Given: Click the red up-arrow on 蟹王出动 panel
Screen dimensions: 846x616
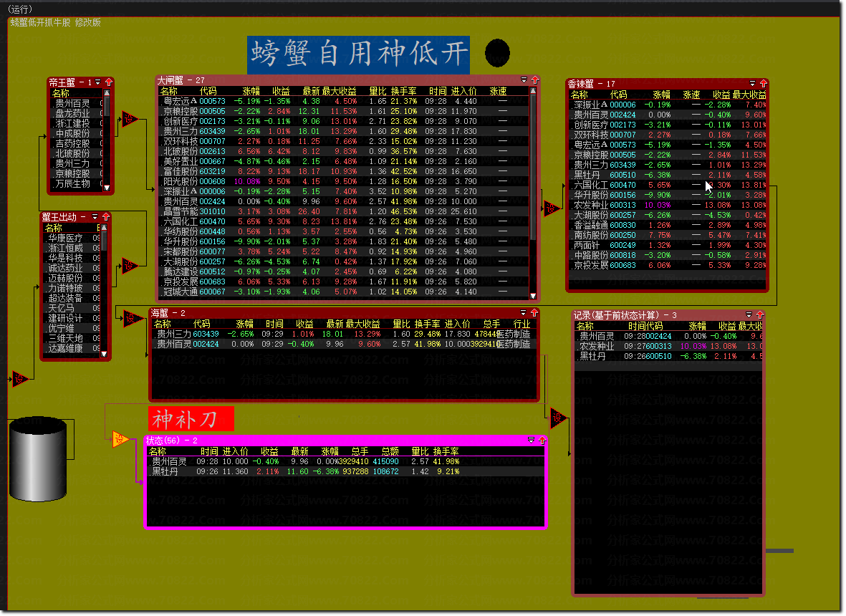Looking at the screenshot, I should [x=106, y=217].
